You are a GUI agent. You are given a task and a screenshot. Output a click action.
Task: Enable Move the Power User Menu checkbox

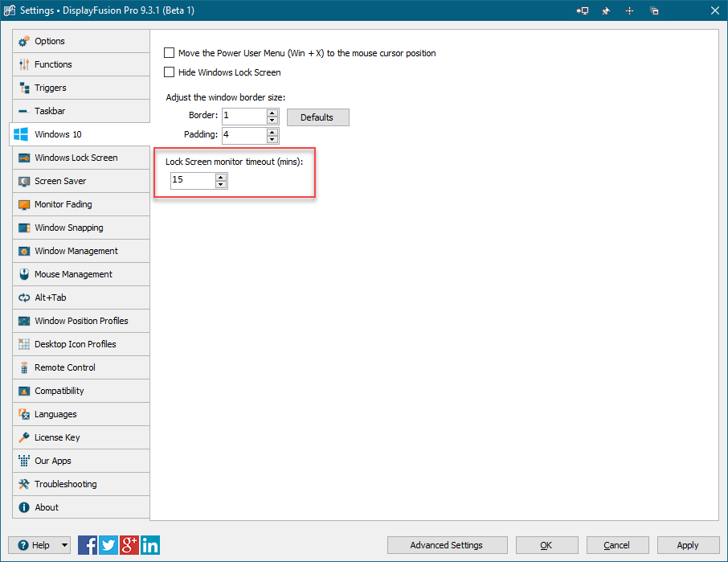click(x=169, y=53)
